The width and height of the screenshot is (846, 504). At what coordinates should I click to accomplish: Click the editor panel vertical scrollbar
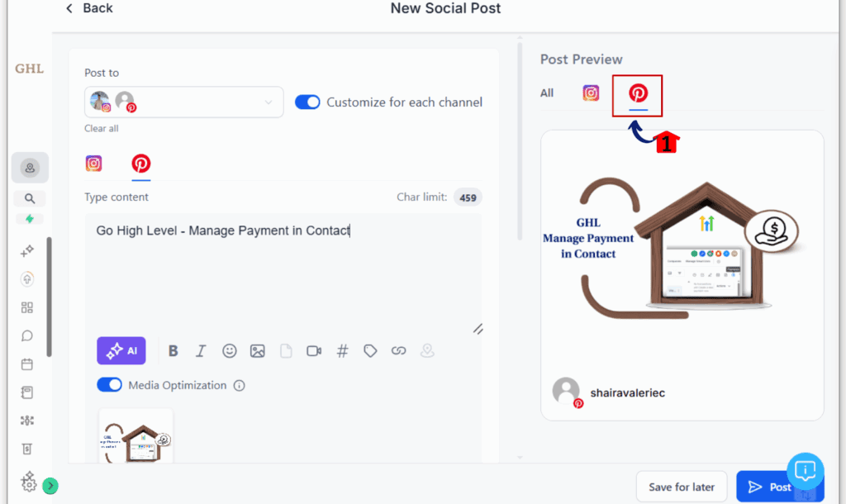pos(520,140)
